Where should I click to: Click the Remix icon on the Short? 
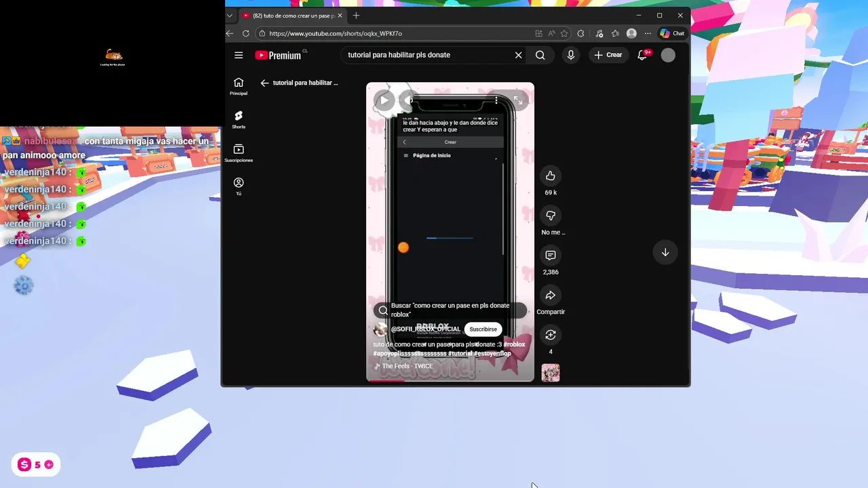click(x=551, y=335)
